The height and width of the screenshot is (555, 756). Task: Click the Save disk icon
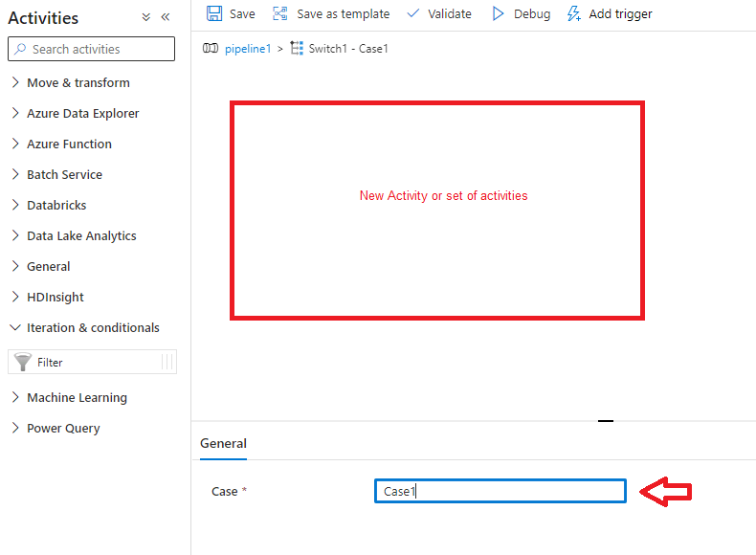(x=214, y=13)
